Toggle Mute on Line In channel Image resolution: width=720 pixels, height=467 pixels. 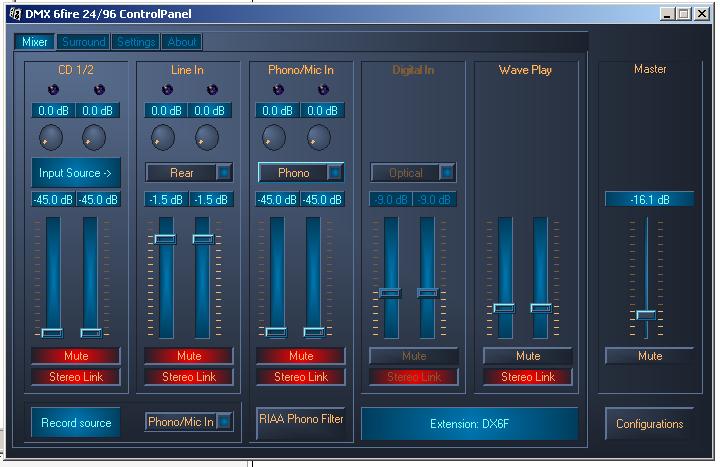189,356
